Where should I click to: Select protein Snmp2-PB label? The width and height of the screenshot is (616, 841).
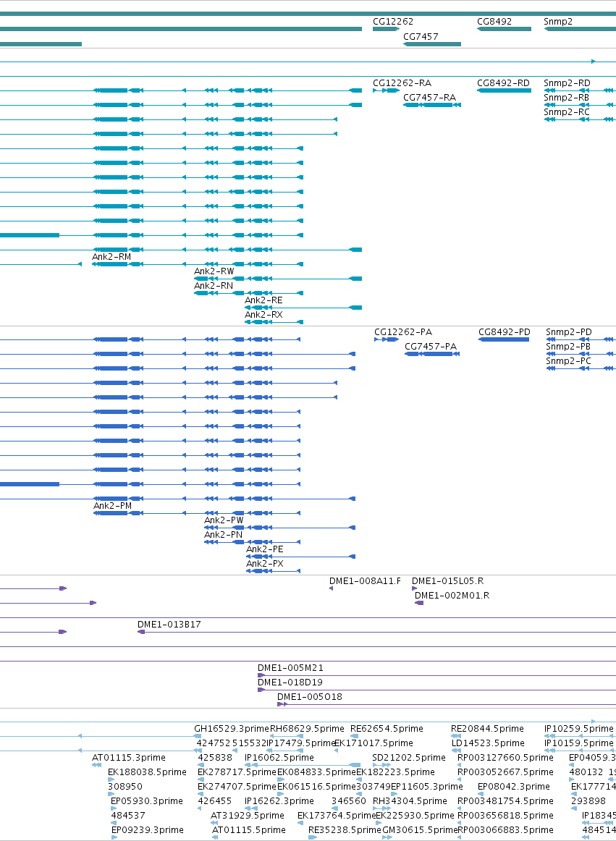568,347
